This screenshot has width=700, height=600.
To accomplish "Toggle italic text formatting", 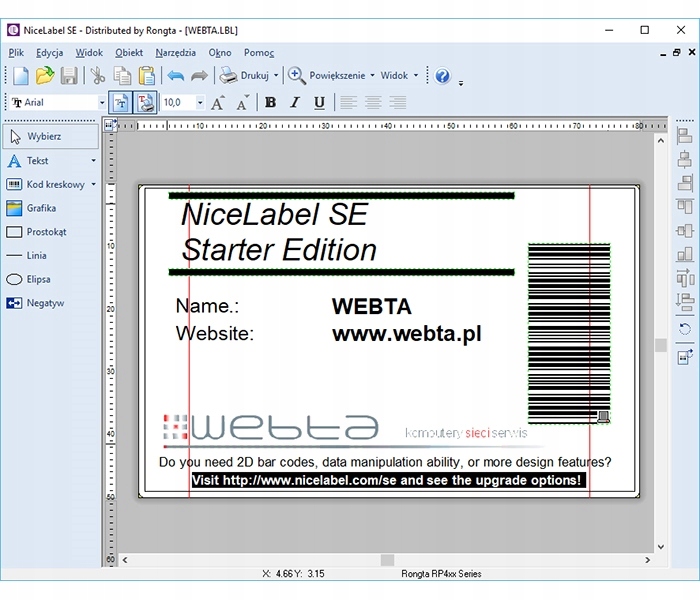I will pyautogui.click(x=295, y=103).
